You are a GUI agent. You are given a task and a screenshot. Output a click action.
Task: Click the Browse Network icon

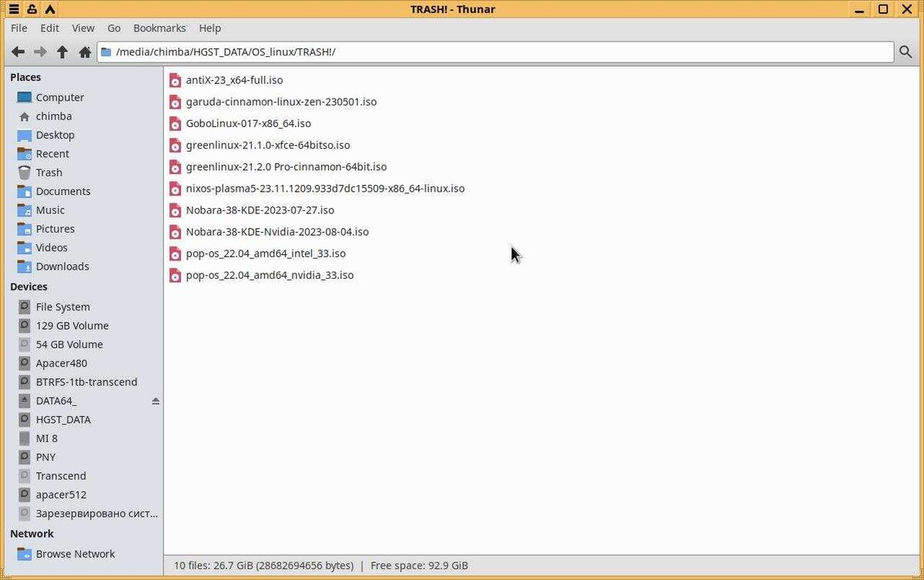click(x=25, y=554)
